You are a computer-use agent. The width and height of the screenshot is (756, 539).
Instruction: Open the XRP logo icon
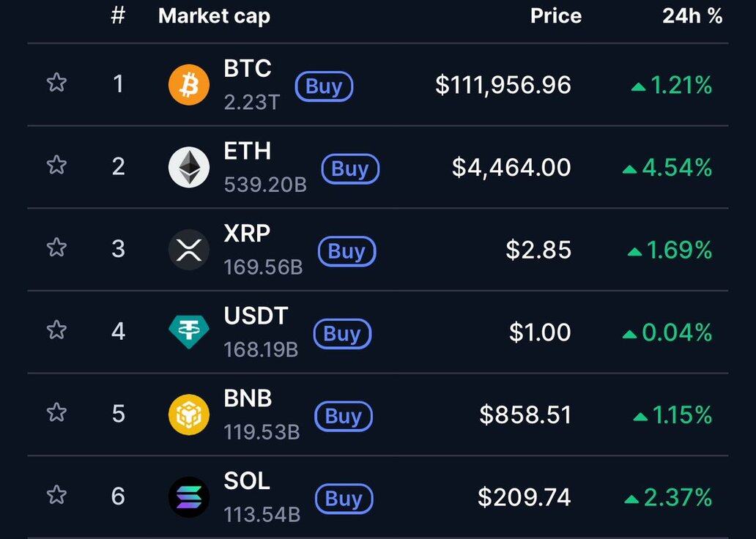(x=189, y=250)
